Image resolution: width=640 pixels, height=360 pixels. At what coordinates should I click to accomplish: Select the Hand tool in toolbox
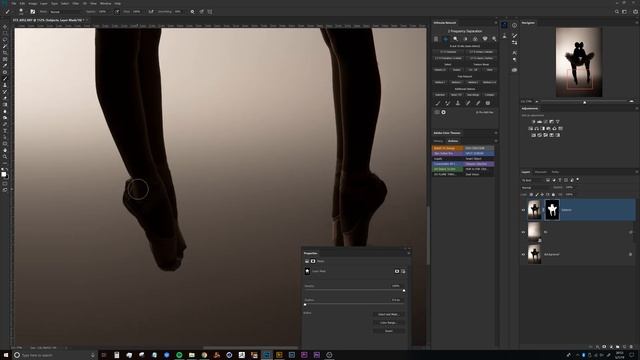[x=5, y=150]
